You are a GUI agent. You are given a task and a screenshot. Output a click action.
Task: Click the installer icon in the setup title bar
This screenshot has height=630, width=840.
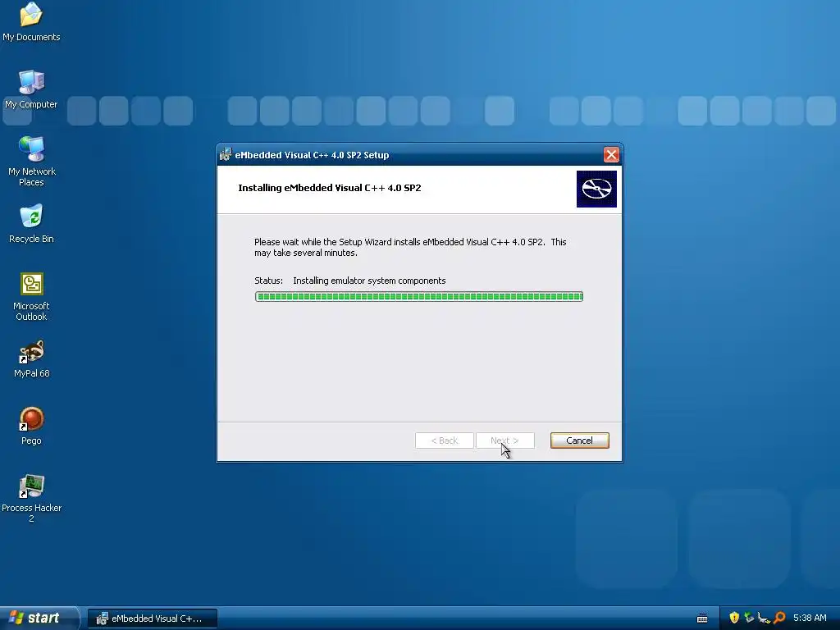click(x=226, y=155)
